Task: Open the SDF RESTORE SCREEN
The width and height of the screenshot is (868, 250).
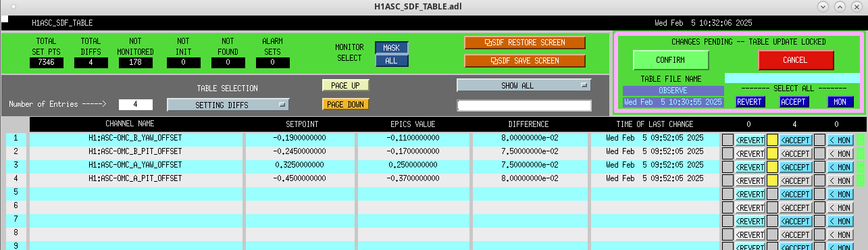Action: [x=525, y=43]
